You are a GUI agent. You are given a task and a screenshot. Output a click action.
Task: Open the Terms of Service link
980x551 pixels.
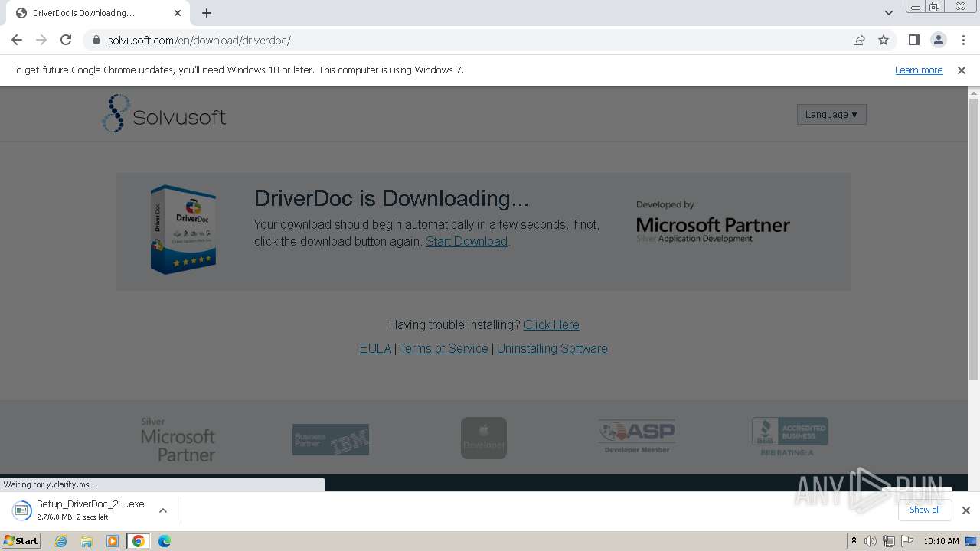[x=443, y=348]
